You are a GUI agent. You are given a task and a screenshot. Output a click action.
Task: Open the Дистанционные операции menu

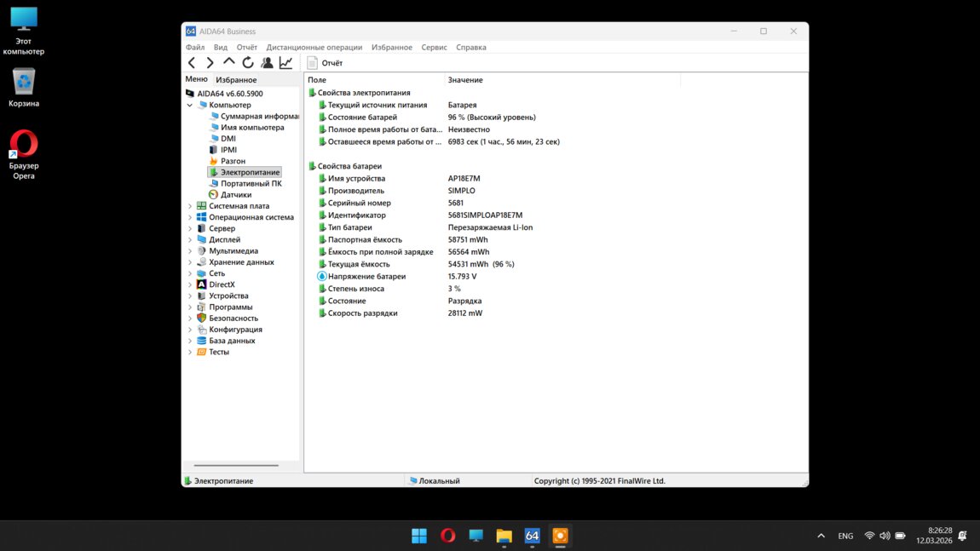(x=314, y=48)
